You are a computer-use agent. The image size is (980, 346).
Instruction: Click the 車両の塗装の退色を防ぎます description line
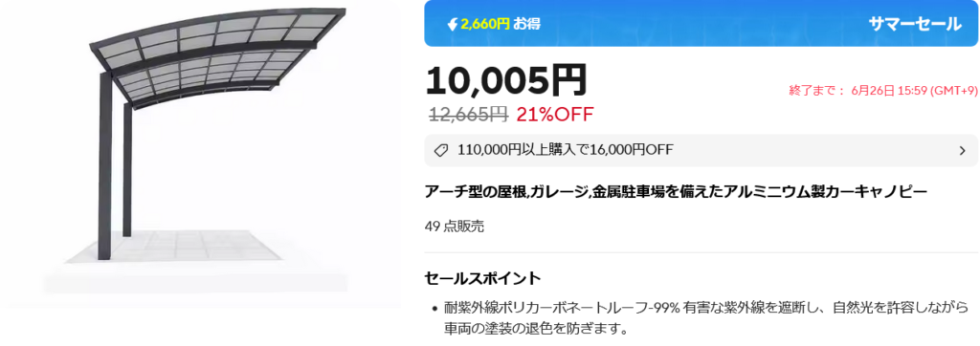pos(536,328)
